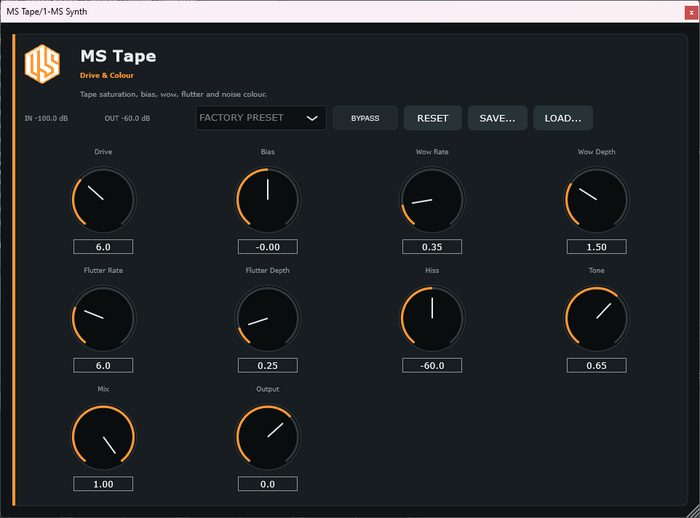Screen dimensions: 700x518
Task: Click the Wow Rate value field 0.35
Action: pos(432,246)
